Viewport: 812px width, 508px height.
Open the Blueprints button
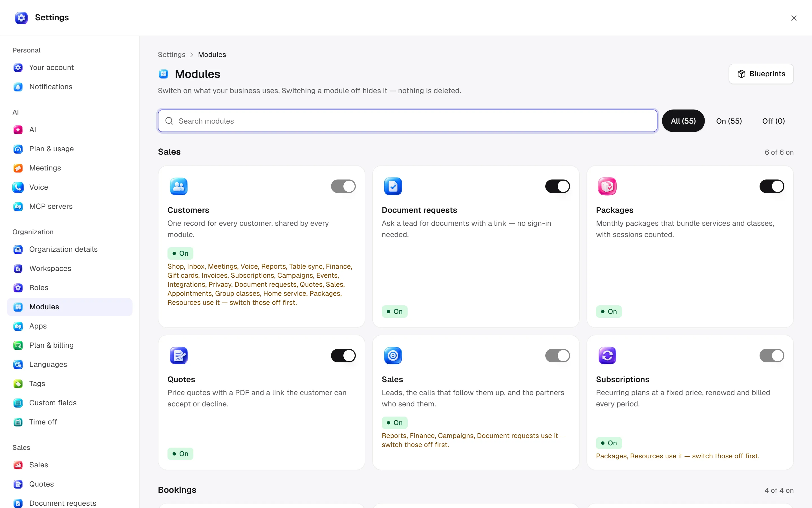(761, 74)
